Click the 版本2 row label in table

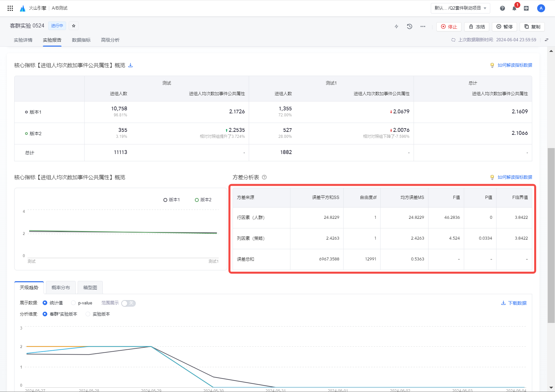pos(35,134)
